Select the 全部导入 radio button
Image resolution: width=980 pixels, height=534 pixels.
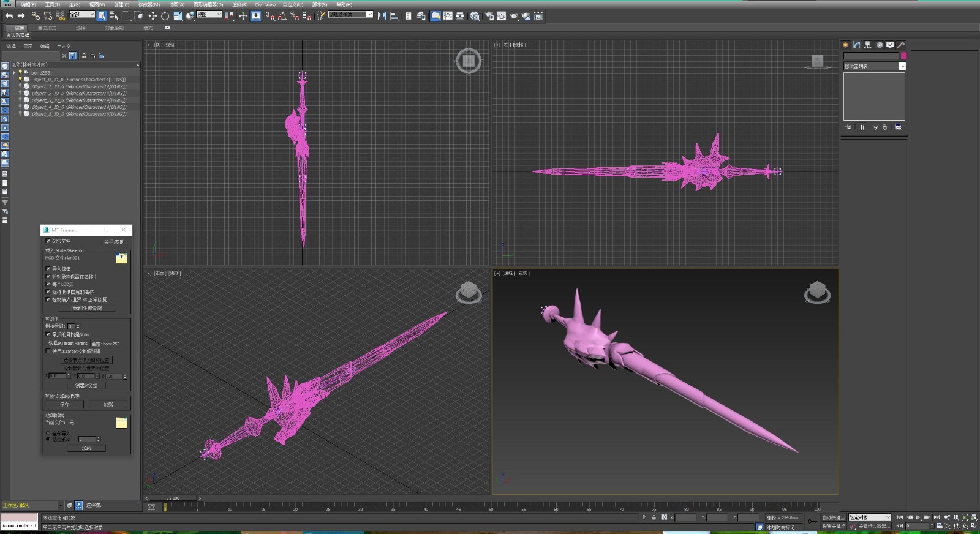tap(48, 434)
